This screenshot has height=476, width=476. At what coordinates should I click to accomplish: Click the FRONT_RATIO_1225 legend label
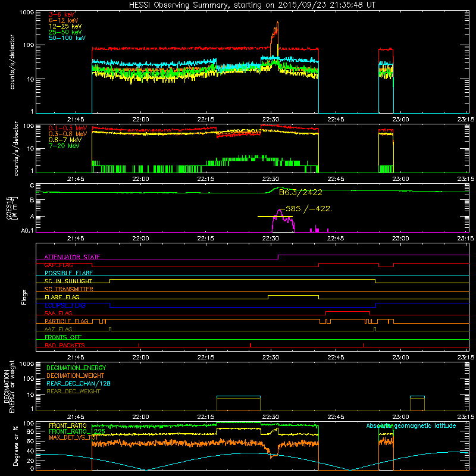tap(77, 431)
